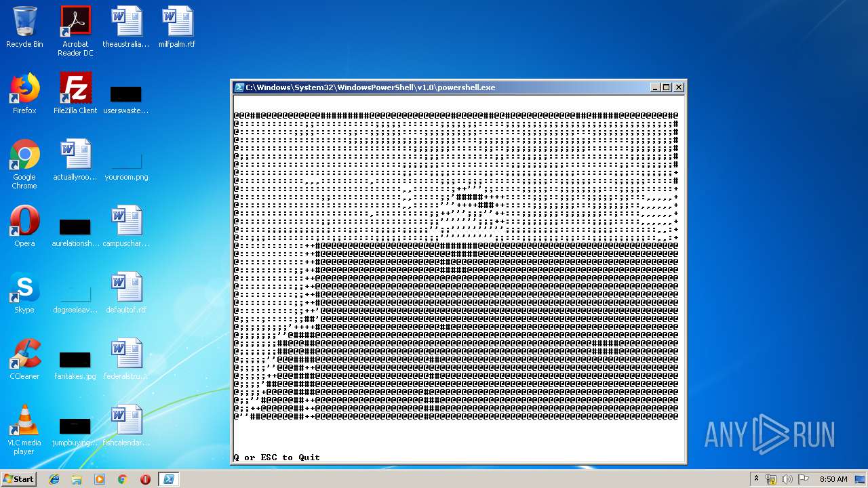Open the clock showing 8:50 AM
Viewport: 868px width, 488px height.
(x=833, y=479)
